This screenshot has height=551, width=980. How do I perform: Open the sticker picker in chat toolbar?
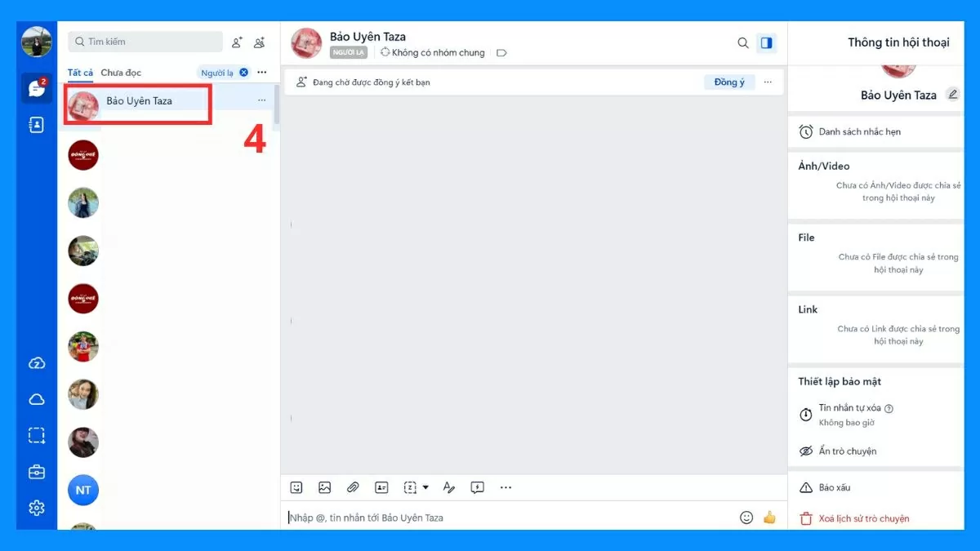(296, 487)
